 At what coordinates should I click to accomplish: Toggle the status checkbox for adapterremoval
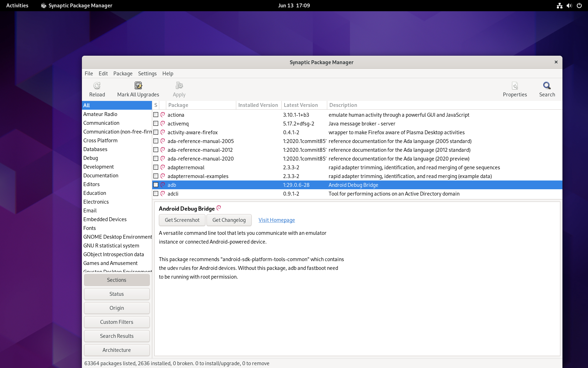coord(156,167)
